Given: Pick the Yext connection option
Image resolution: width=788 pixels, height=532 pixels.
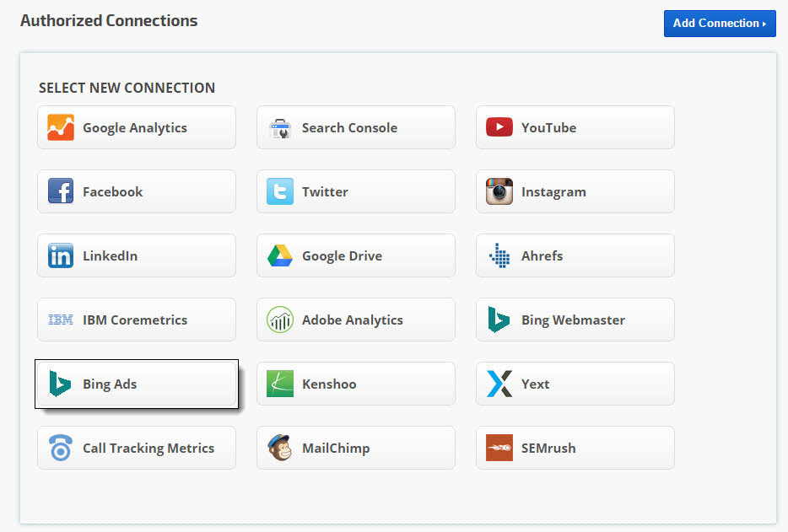Looking at the screenshot, I should 575,384.
